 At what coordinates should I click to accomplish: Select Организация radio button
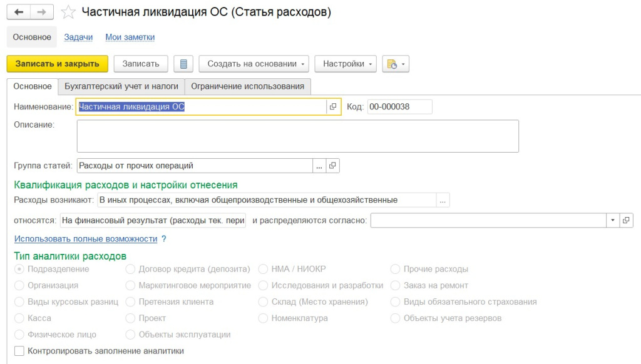19,286
